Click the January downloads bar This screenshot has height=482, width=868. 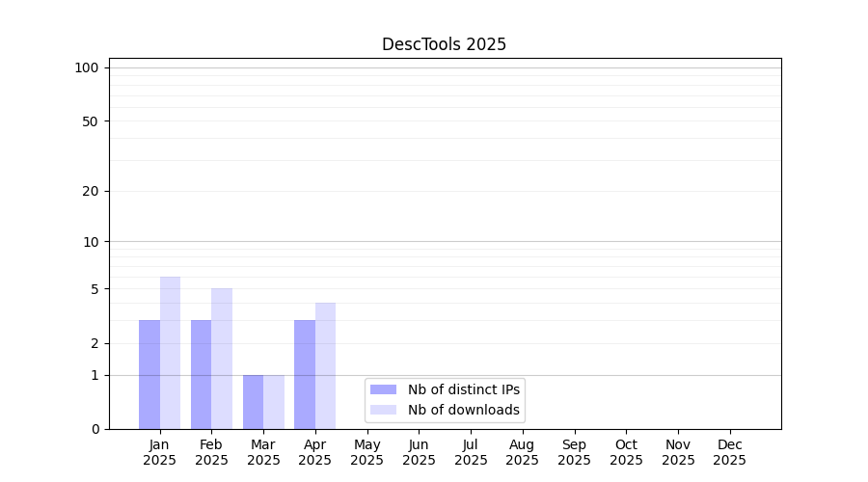[x=170, y=353]
